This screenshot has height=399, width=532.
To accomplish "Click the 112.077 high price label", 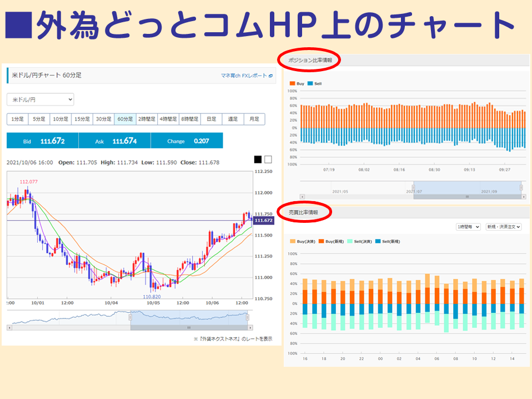I will [28, 182].
